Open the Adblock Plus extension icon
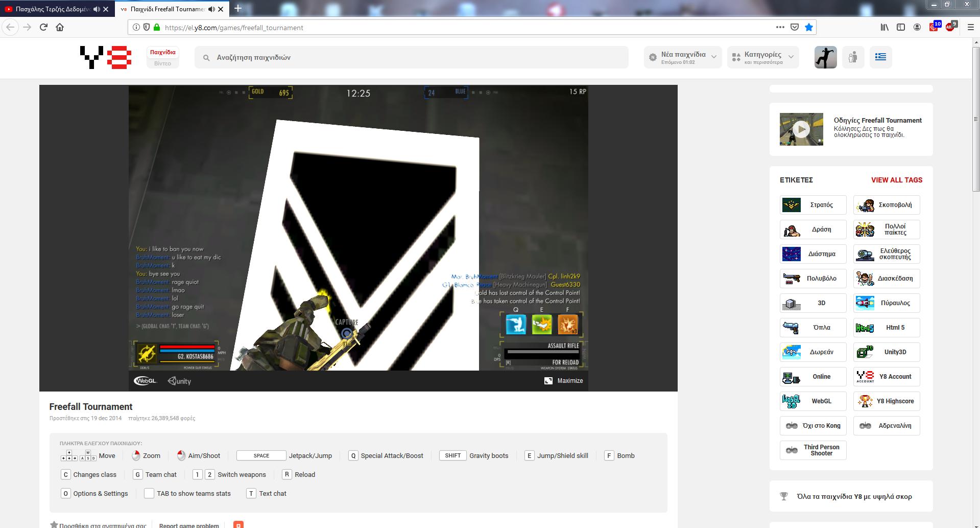Viewport: 980px width, 528px height. tap(950, 27)
